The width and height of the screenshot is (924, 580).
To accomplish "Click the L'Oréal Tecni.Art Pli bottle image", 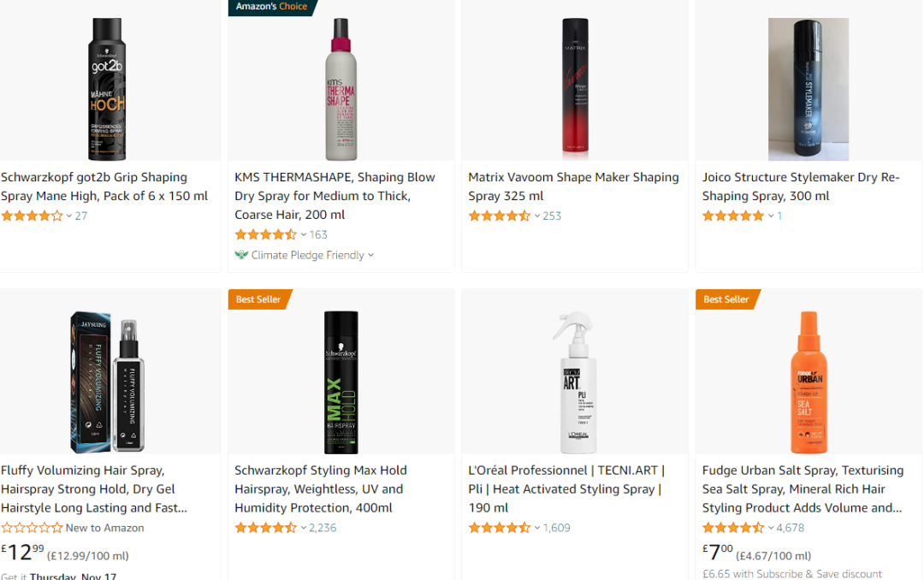I will [x=575, y=382].
